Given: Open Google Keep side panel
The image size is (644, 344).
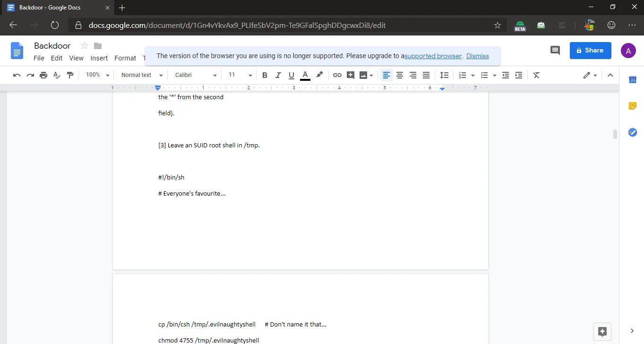Looking at the screenshot, I should [x=633, y=106].
